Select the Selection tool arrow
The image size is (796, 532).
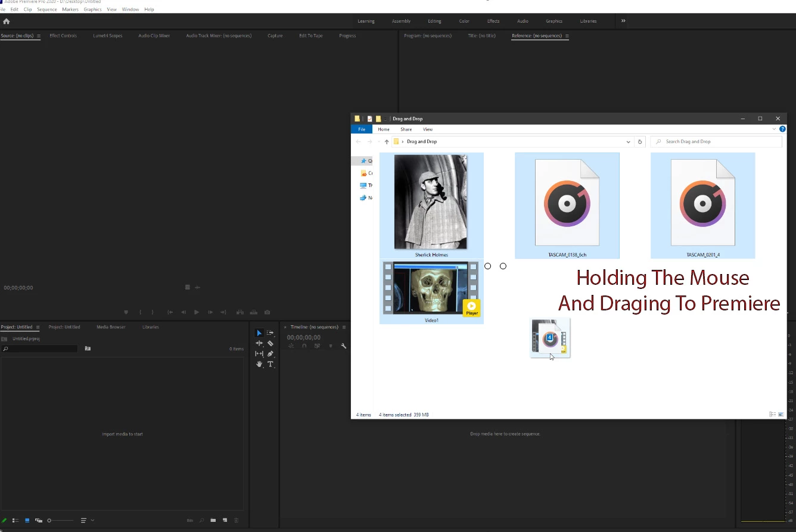259,333
